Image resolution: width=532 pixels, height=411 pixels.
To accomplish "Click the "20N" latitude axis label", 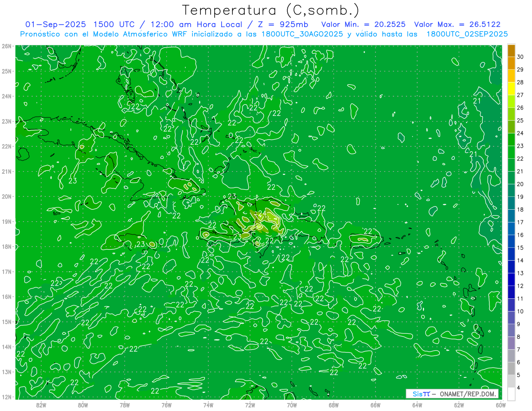I will pyautogui.click(x=6, y=196).
